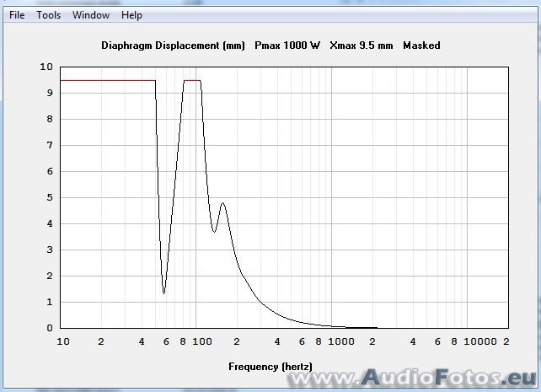Click the 0 tick label on the vertical axis
The height and width of the screenshot is (392, 541).
coord(50,328)
